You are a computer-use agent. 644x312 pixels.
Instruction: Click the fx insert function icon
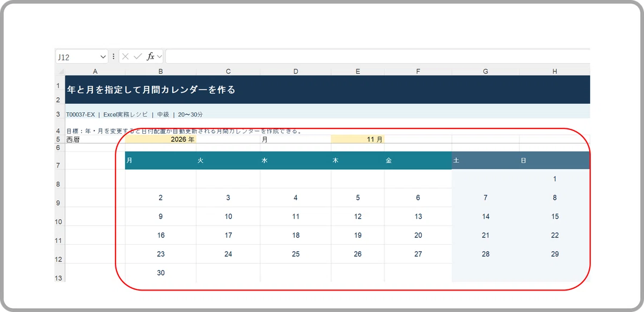tap(151, 56)
